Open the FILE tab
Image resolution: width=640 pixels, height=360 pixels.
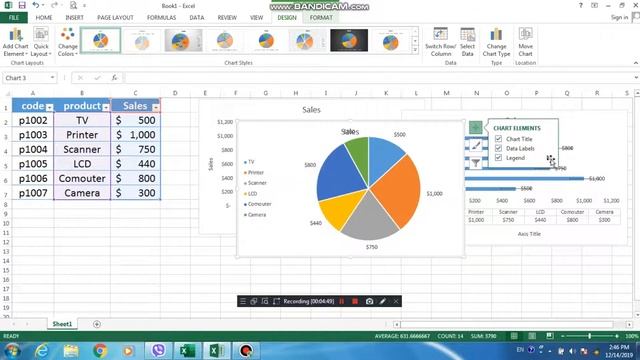point(13,18)
